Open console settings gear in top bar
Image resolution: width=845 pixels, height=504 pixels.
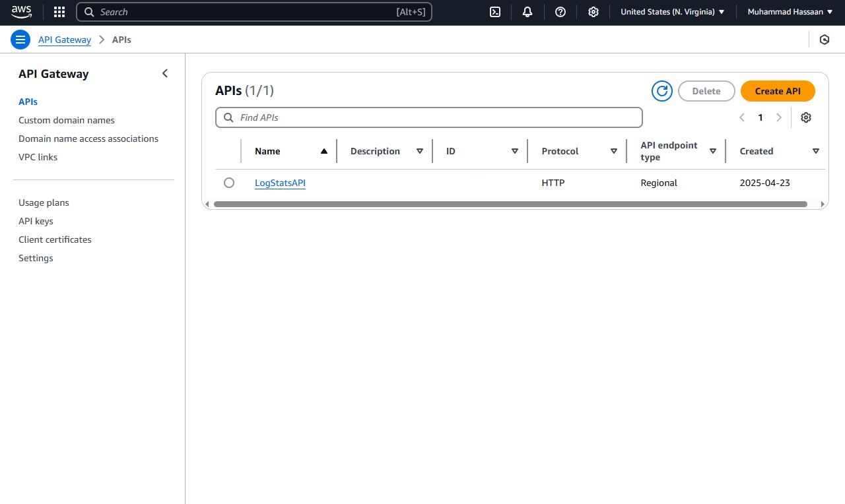pos(593,12)
